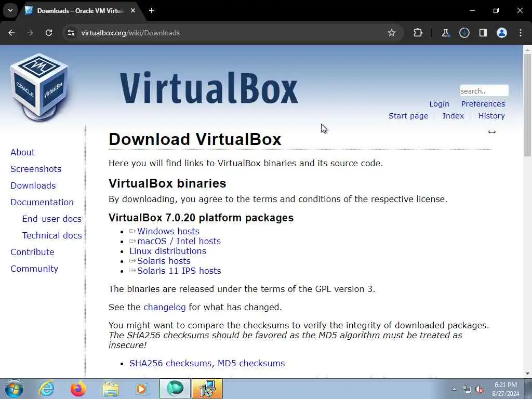Viewport: 532px width, 399px height.
Task: Open the Preferences link
Action: (483, 104)
